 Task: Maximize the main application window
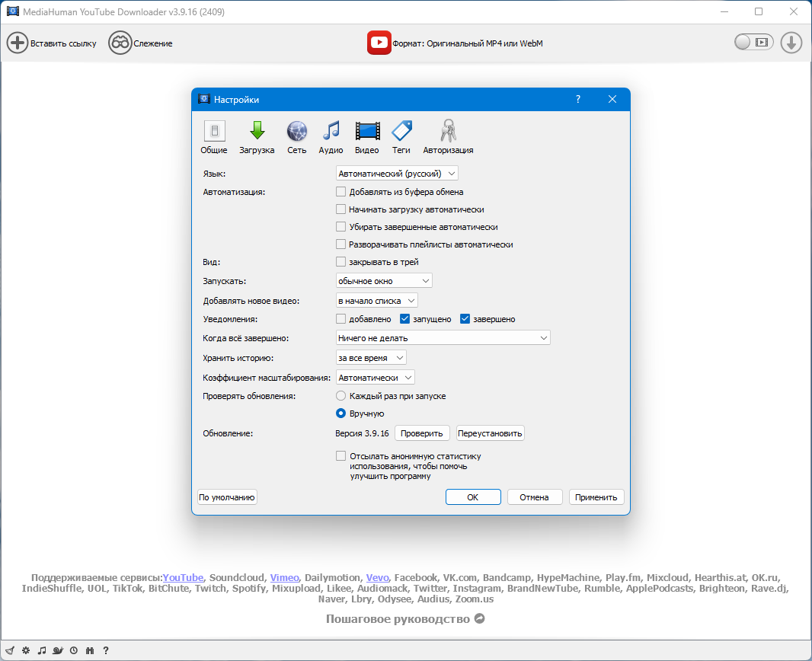[x=759, y=11]
